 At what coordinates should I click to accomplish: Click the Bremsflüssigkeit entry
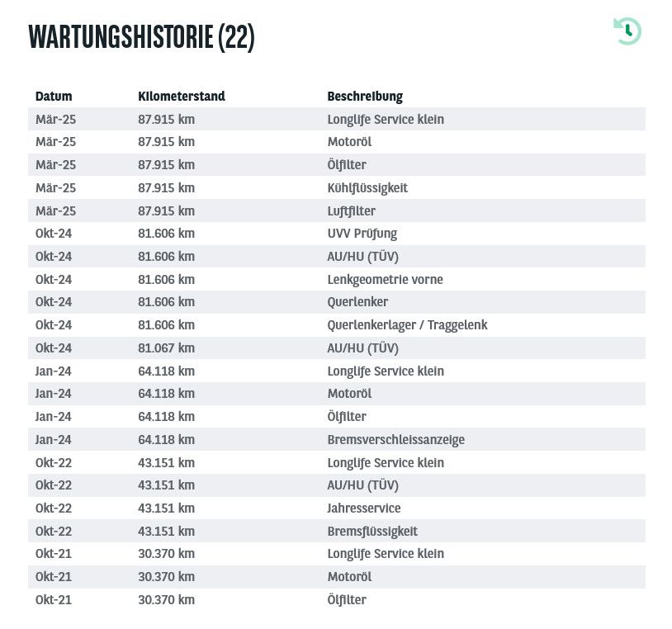[x=337, y=531]
